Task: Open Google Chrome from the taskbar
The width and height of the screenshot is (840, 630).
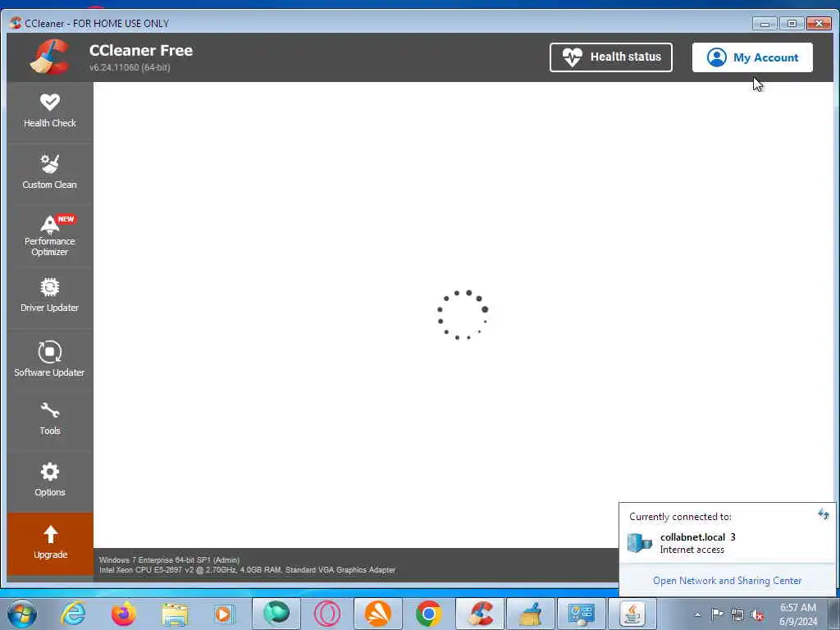Action: click(428, 614)
